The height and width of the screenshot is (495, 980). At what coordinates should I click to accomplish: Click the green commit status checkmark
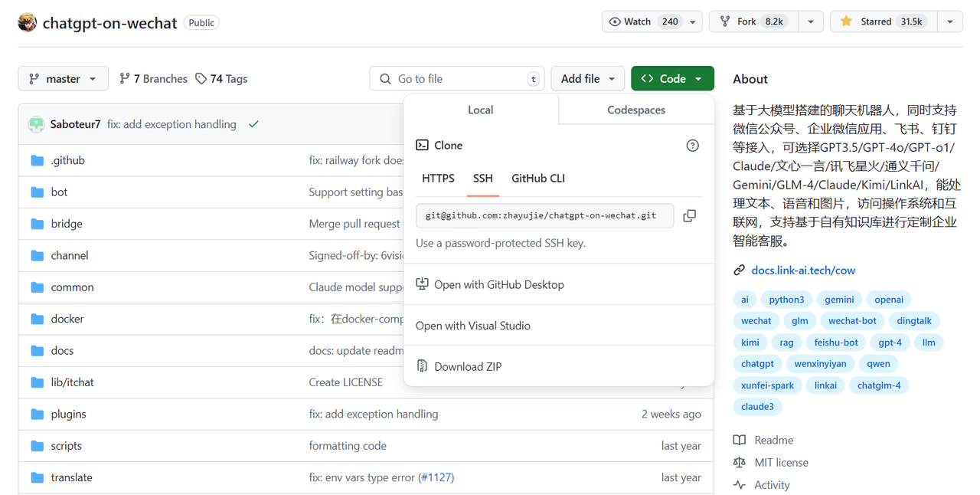pyautogui.click(x=253, y=124)
